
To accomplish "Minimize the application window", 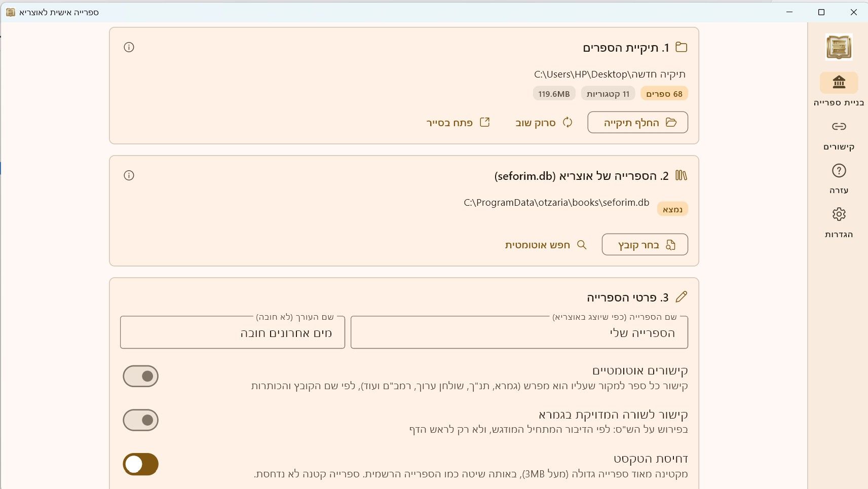I will (x=789, y=12).
